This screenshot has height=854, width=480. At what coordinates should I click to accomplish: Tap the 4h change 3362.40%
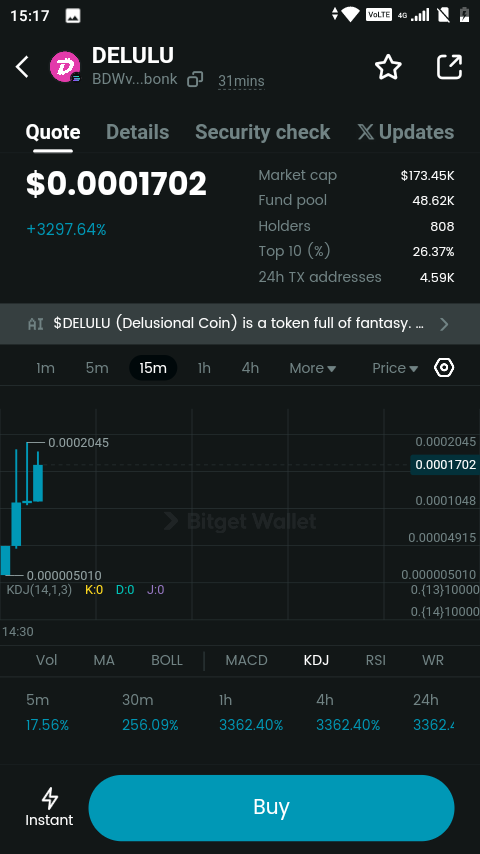pyautogui.click(x=348, y=725)
